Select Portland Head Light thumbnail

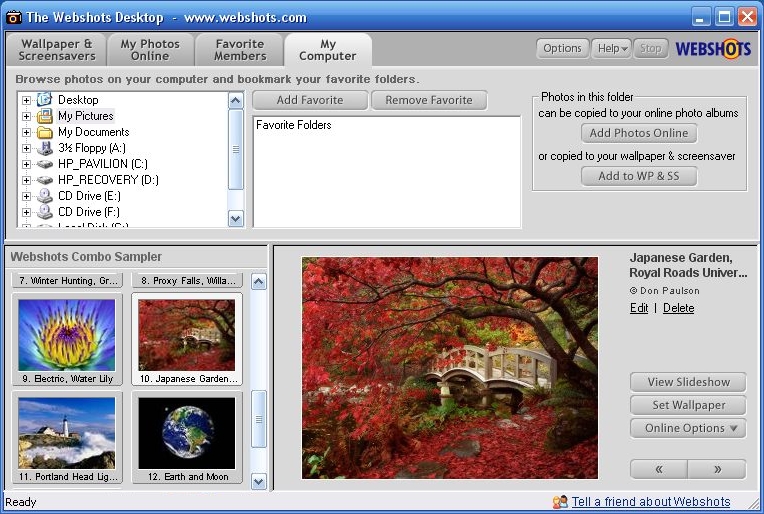coord(67,438)
